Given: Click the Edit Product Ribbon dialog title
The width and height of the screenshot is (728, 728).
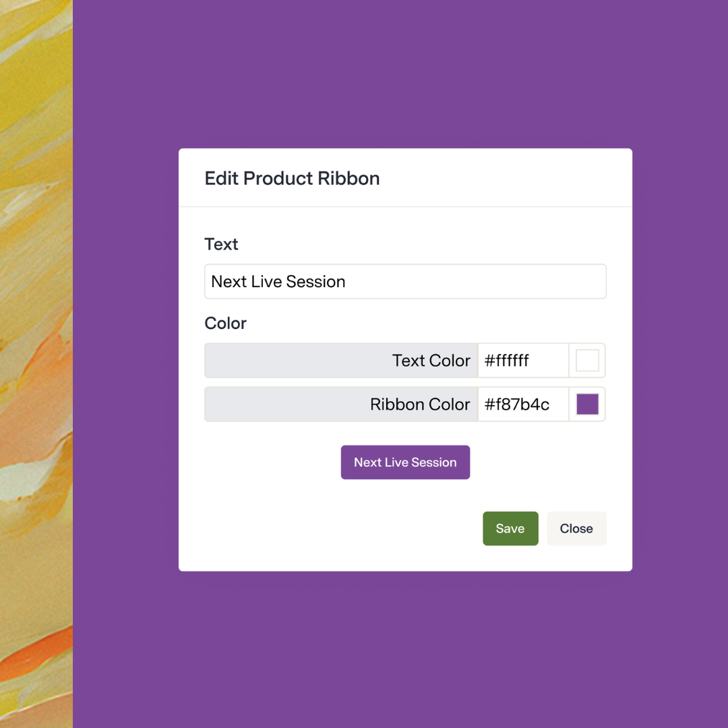Looking at the screenshot, I should [x=292, y=179].
